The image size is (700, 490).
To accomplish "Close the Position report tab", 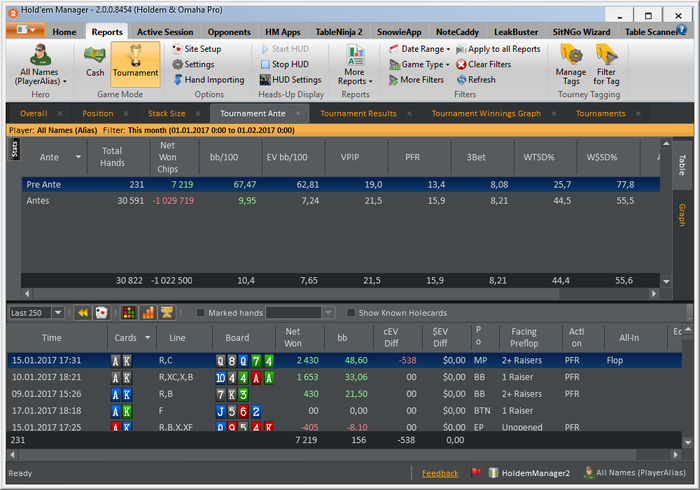I will point(126,113).
